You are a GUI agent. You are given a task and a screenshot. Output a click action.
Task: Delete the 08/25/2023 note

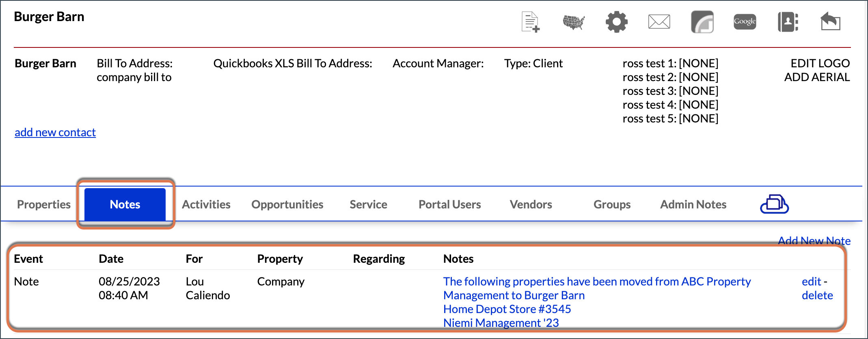point(817,295)
